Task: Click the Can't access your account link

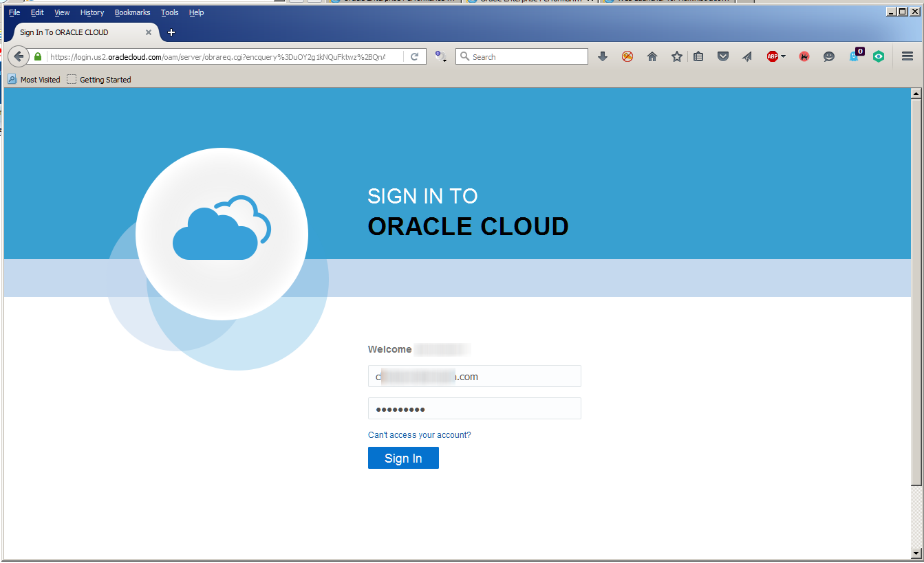Action: 420,435
